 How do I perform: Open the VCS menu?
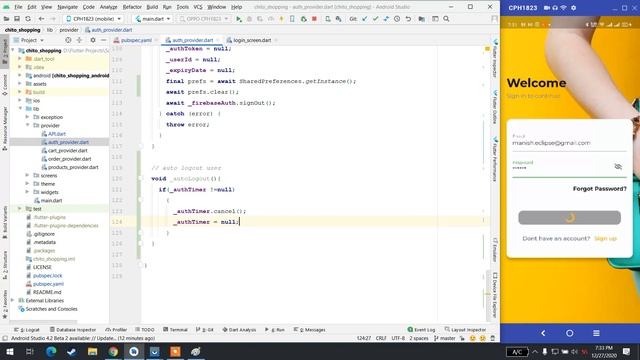click(x=198, y=7)
